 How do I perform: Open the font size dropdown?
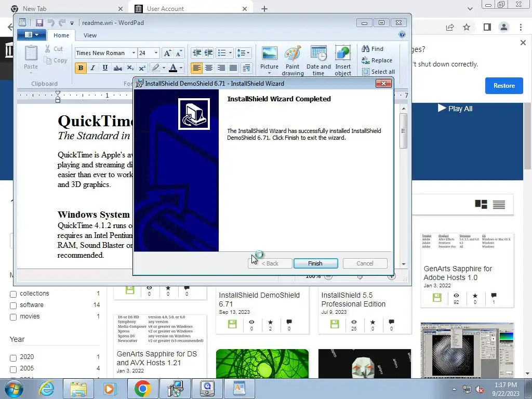click(x=156, y=53)
